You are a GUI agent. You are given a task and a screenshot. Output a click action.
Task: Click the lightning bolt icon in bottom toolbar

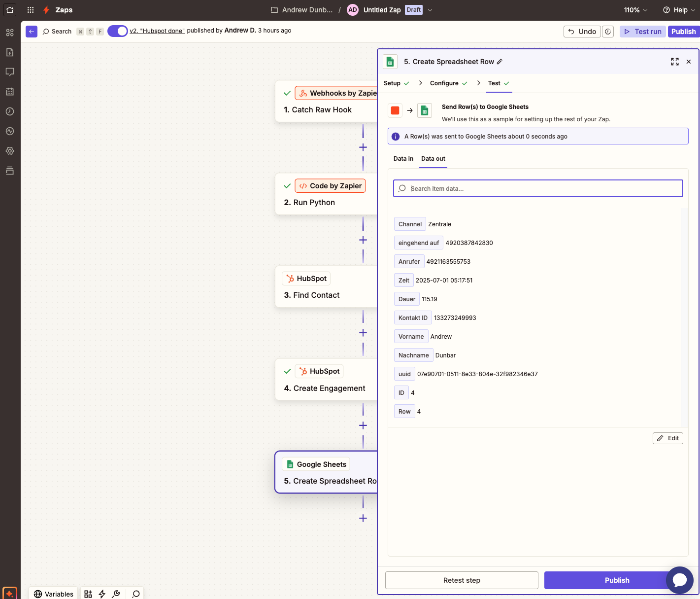pyautogui.click(x=102, y=594)
